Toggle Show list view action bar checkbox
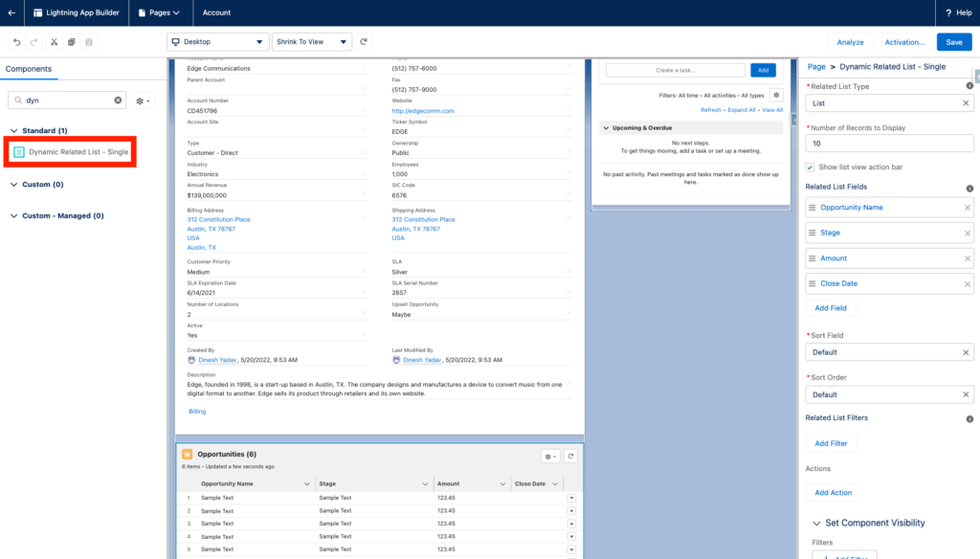This screenshot has width=980, height=559. click(x=810, y=167)
